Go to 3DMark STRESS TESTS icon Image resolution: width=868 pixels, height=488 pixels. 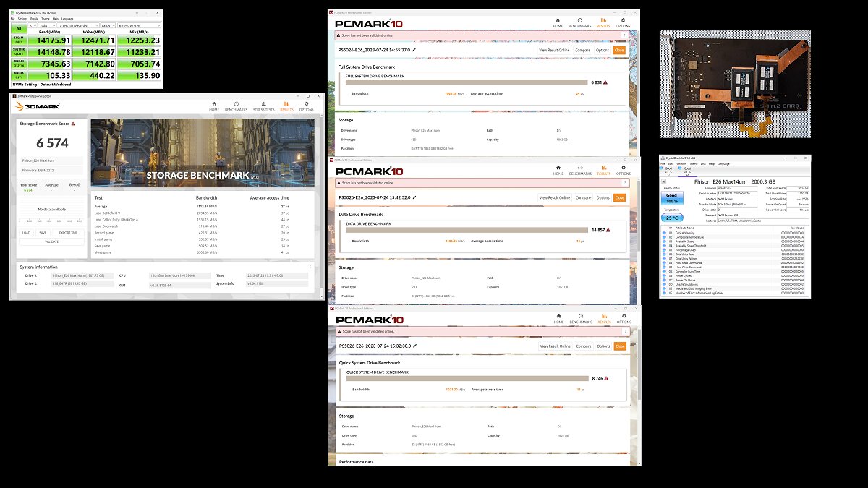pyautogui.click(x=263, y=104)
